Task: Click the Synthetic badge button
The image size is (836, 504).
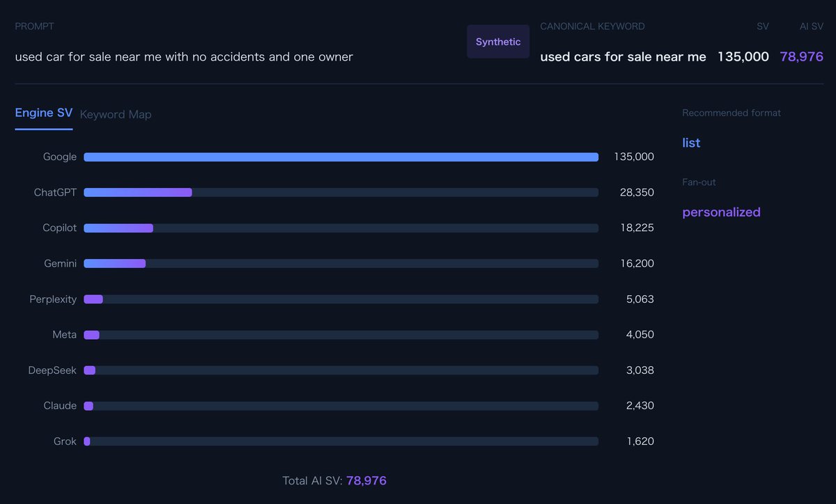Action: (498, 42)
